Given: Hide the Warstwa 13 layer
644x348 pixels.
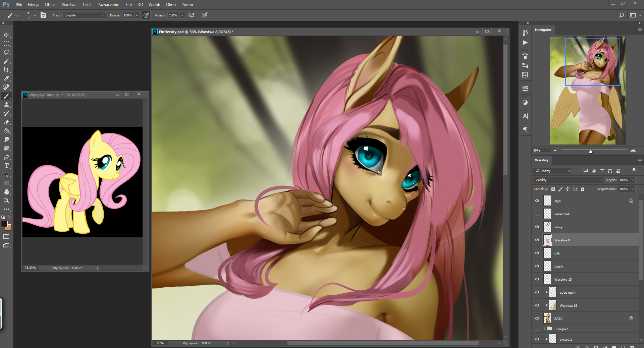Looking at the screenshot, I should [x=537, y=279].
